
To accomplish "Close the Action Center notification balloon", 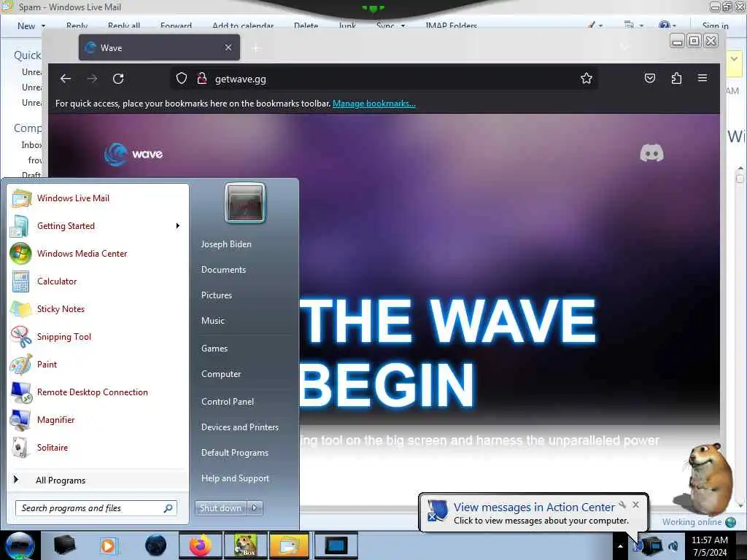I will coord(635,505).
